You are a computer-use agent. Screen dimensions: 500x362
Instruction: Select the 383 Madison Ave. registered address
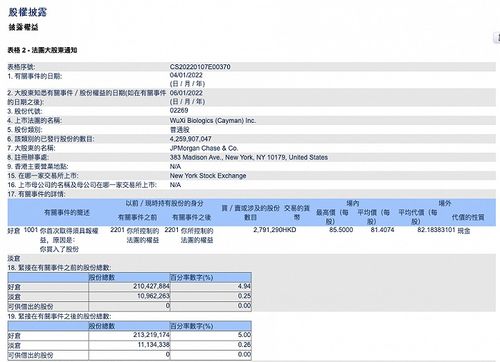tap(249, 157)
